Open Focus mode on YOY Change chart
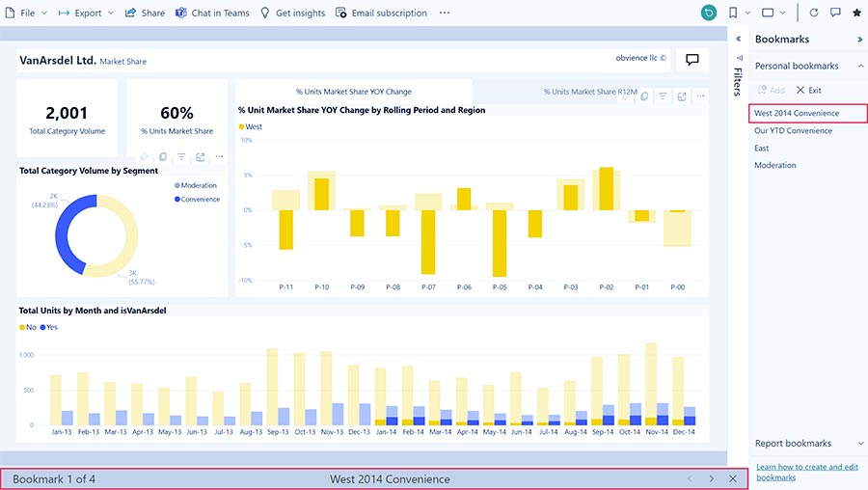Image resolution: width=868 pixels, height=490 pixels. (x=682, y=96)
